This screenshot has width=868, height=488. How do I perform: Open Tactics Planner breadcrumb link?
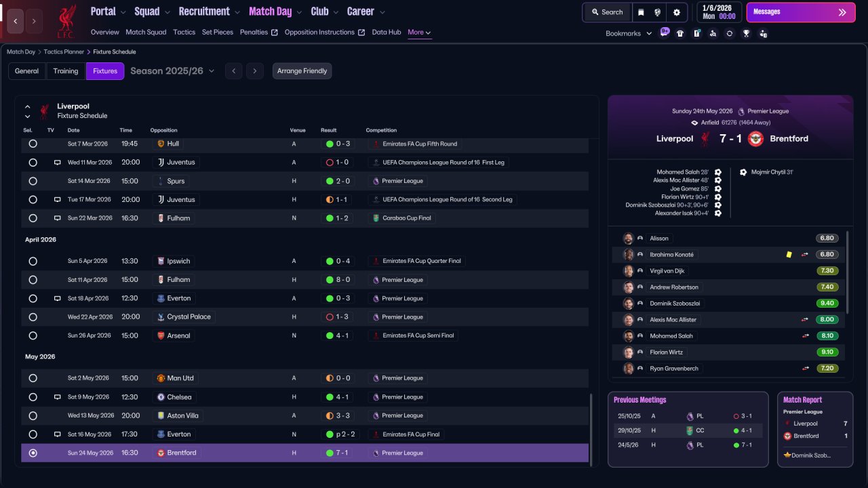64,52
